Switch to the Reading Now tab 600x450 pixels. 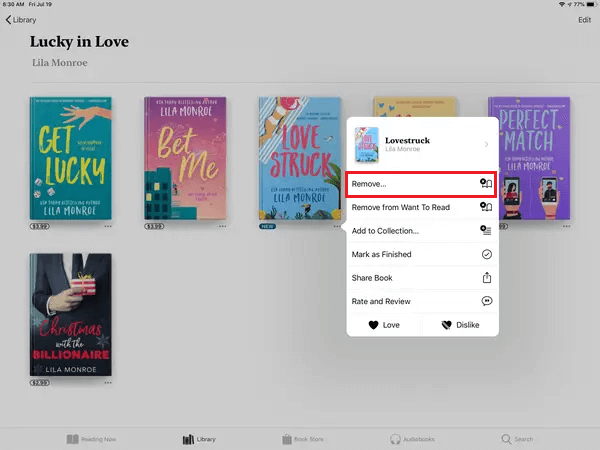pos(91,439)
